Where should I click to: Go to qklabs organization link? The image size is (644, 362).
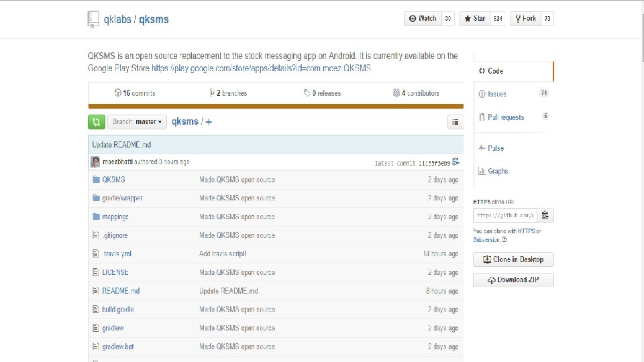pos(117,19)
